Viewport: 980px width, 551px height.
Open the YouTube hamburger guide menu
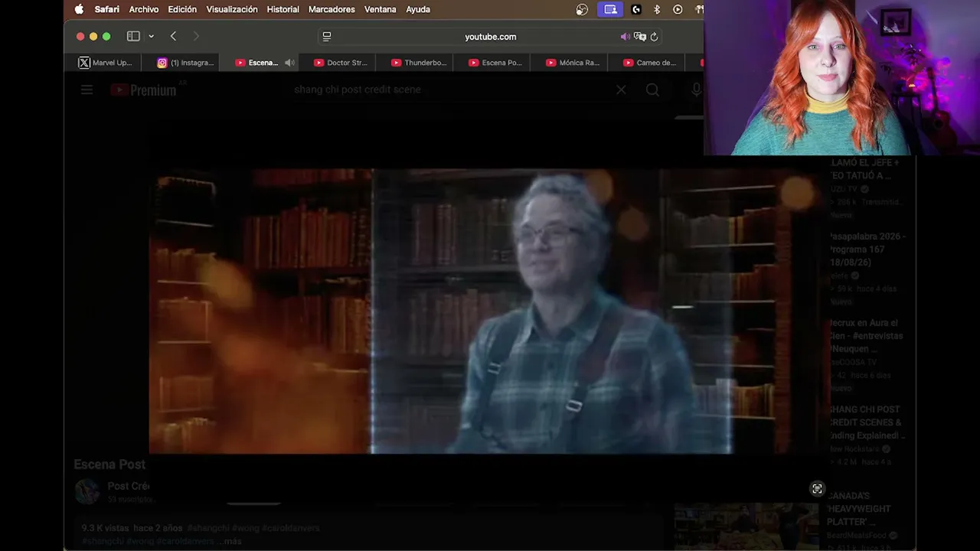(87, 90)
